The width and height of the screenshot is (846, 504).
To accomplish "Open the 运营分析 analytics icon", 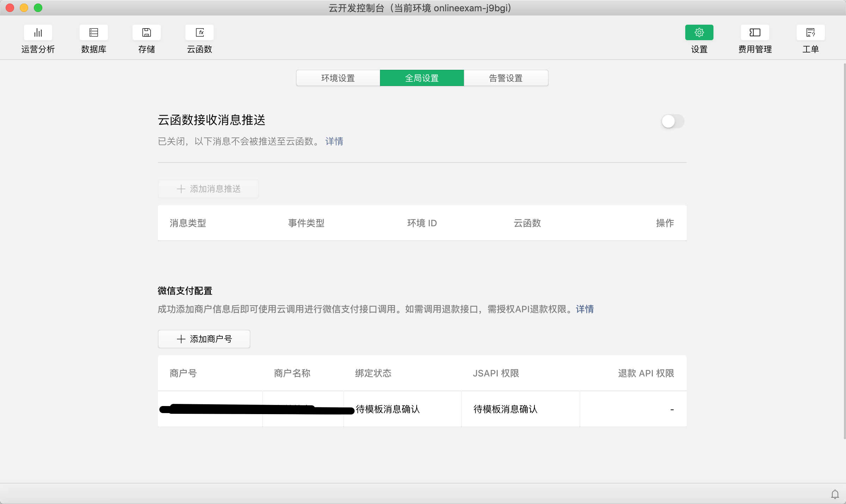I will point(38,33).
